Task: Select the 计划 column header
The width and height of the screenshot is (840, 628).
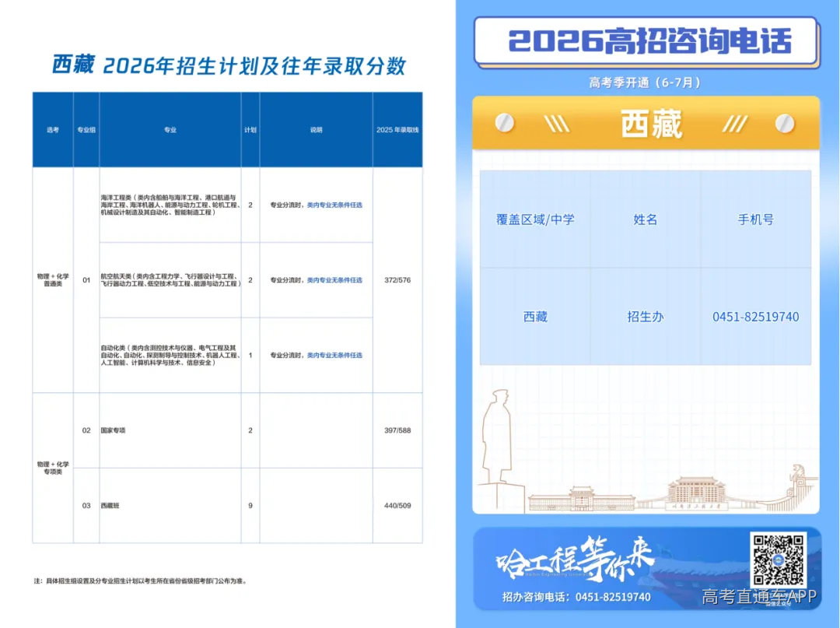Action: click(x=250, y=130)
